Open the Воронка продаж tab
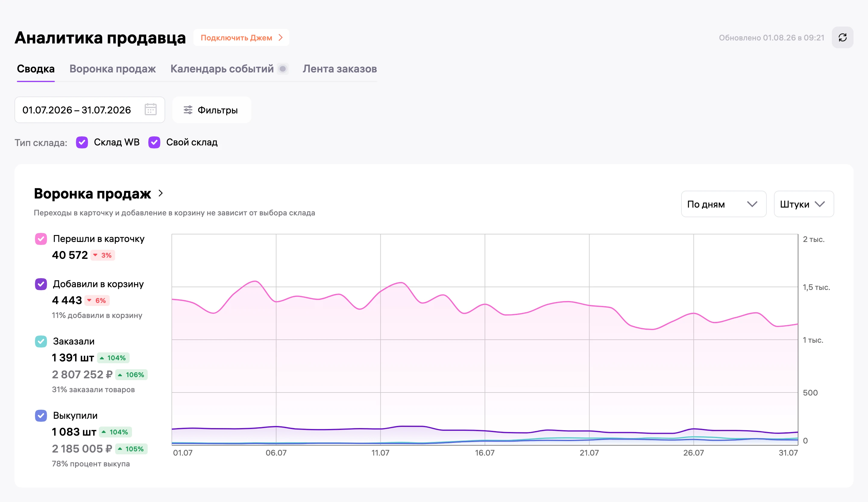The image size is (868, 502). coord(113,69)
